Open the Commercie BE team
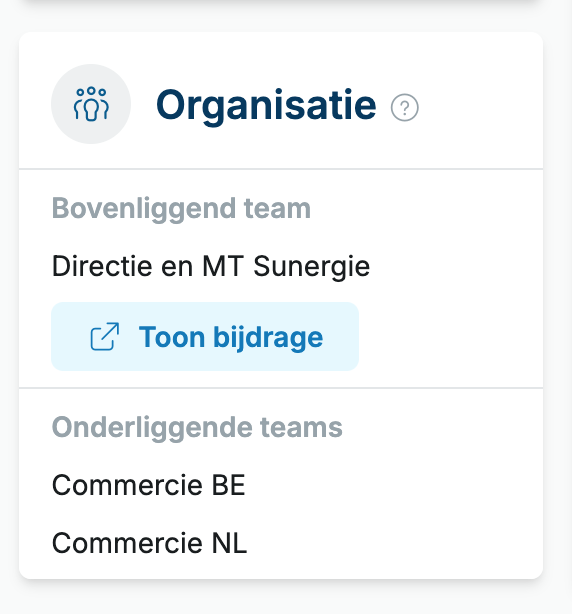 [149, 485]
